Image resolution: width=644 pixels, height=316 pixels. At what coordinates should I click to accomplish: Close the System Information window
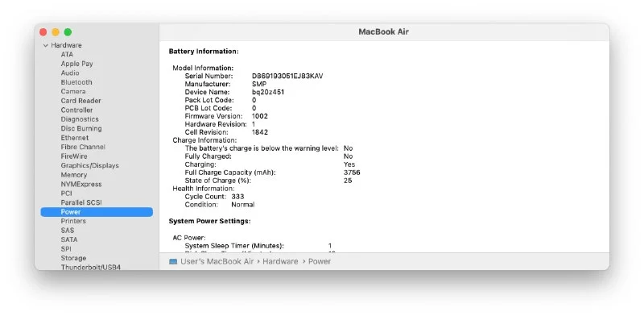click(43, 32)
